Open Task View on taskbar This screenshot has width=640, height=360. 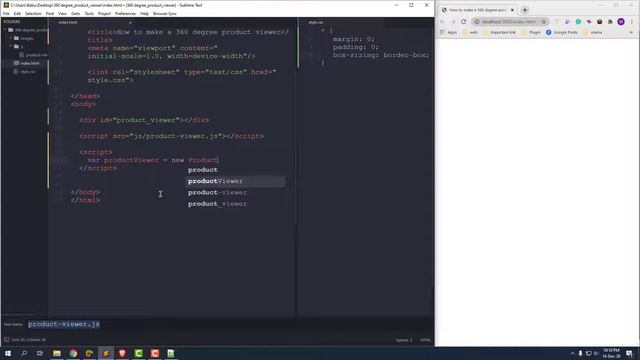click(x=40, y=353)
